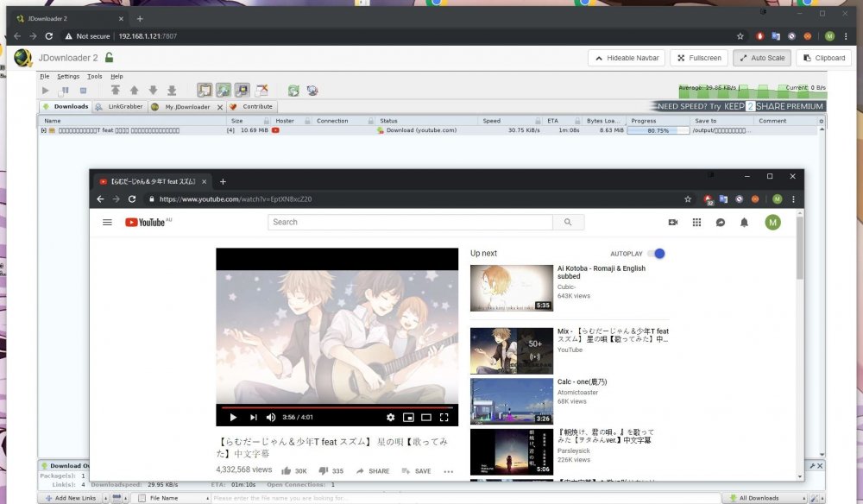Switch to the Downloads tab
This screenshot has width=863, height=504.
(66, 107)
